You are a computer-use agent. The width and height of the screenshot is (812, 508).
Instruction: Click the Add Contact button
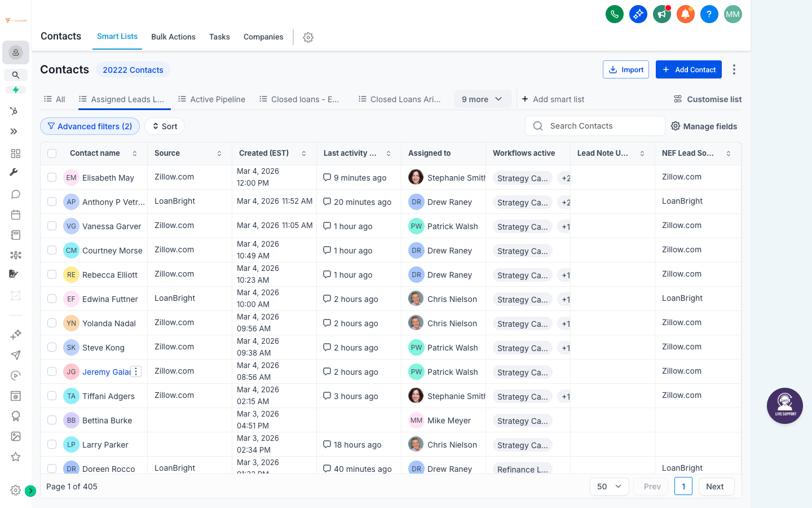pos(689,69)
